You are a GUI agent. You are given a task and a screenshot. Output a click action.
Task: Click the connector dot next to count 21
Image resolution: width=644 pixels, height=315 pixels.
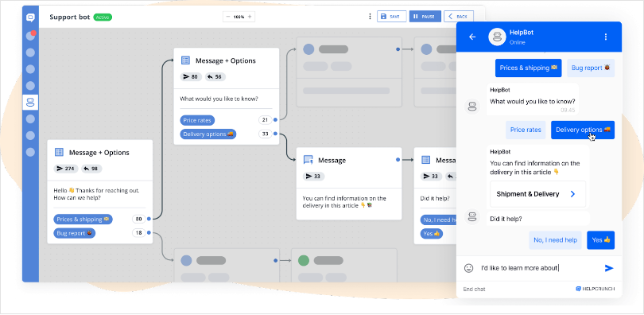click(x=275, y=120)
